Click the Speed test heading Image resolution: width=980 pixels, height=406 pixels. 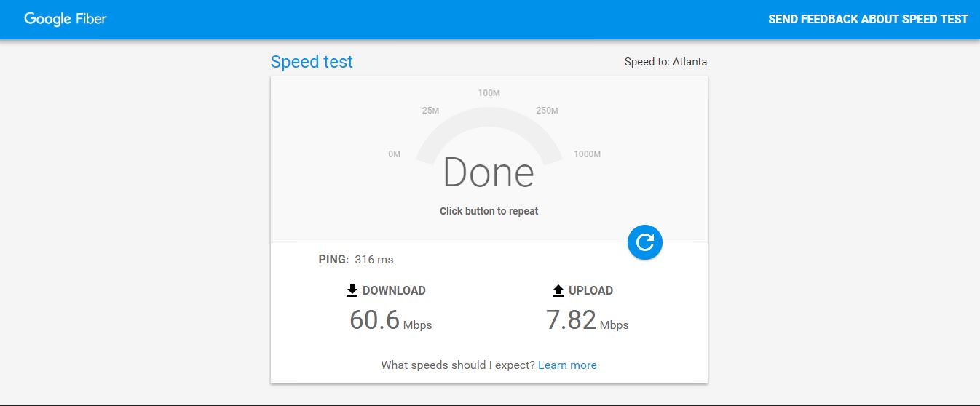(x=312, y=62)
